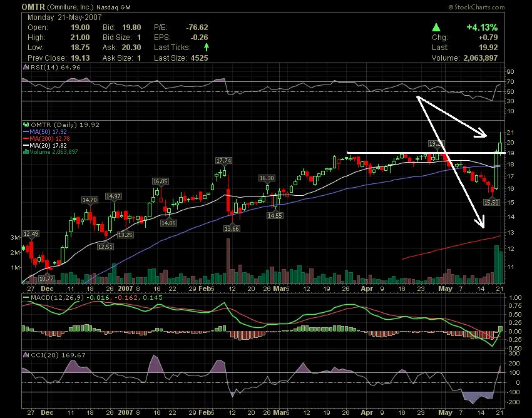
Task: Click the Bid Size label
Action: pyautogui.click(x=117, y=38)
